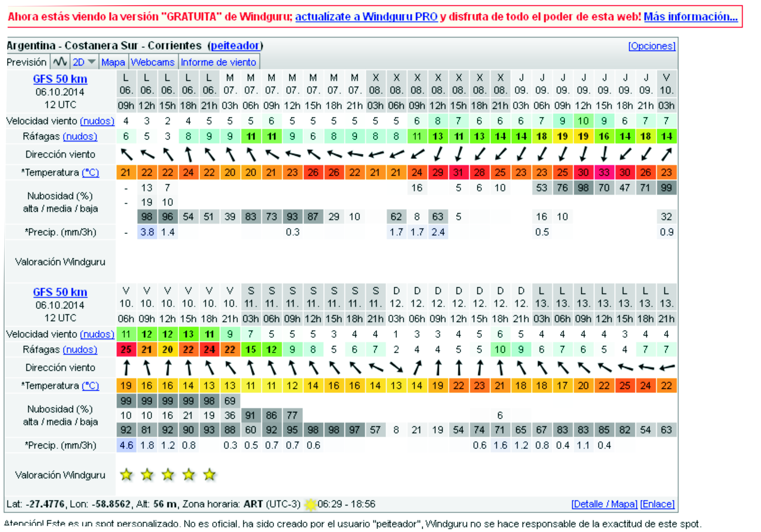Open the Webcams tab

point(153,62)
